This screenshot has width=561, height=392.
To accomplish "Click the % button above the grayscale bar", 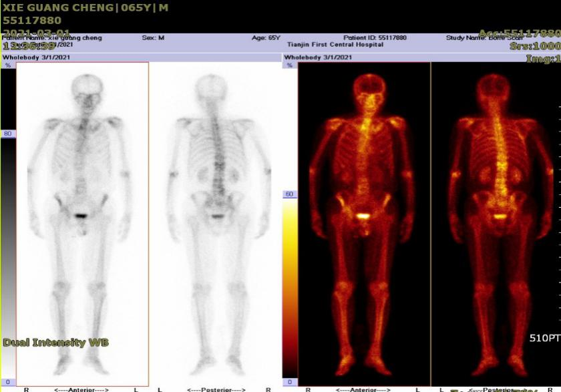I will pyautogui.click(x=8, y=65).
